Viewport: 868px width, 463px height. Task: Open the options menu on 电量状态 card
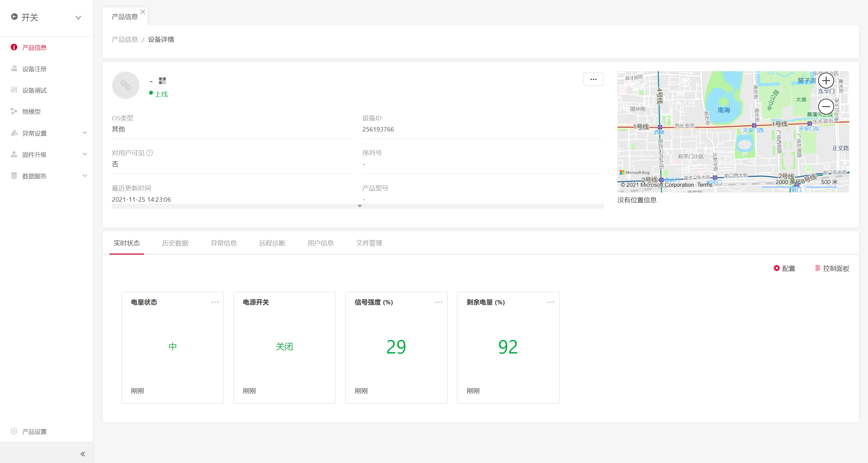pyautogui.click(x=215, y=302)
